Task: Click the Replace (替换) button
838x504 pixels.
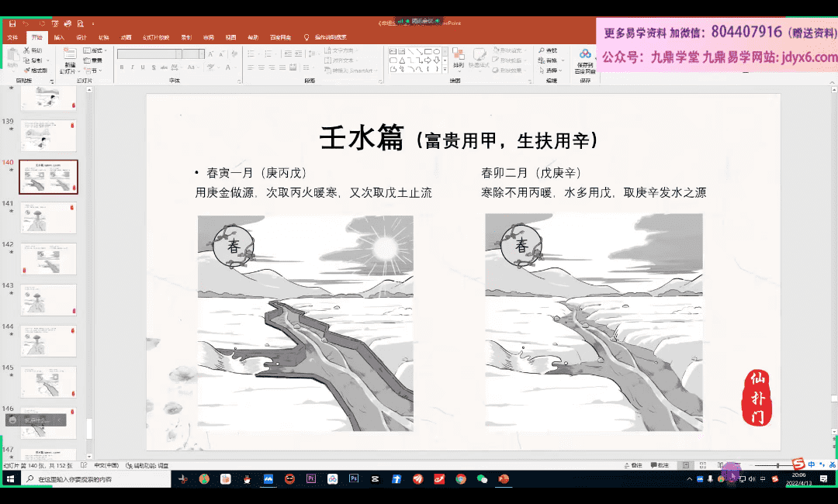Action: coord(551,60)
